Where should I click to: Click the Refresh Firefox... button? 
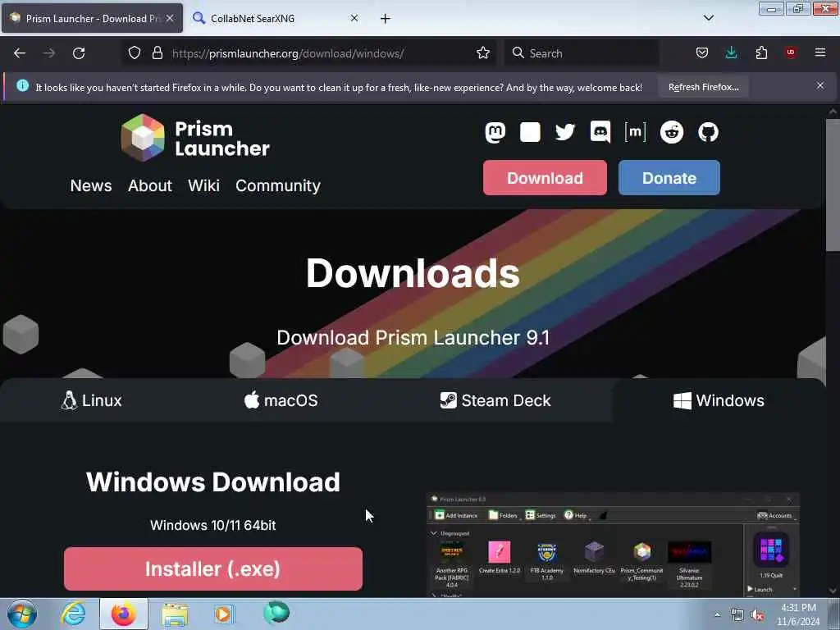(x=703, y=87)
